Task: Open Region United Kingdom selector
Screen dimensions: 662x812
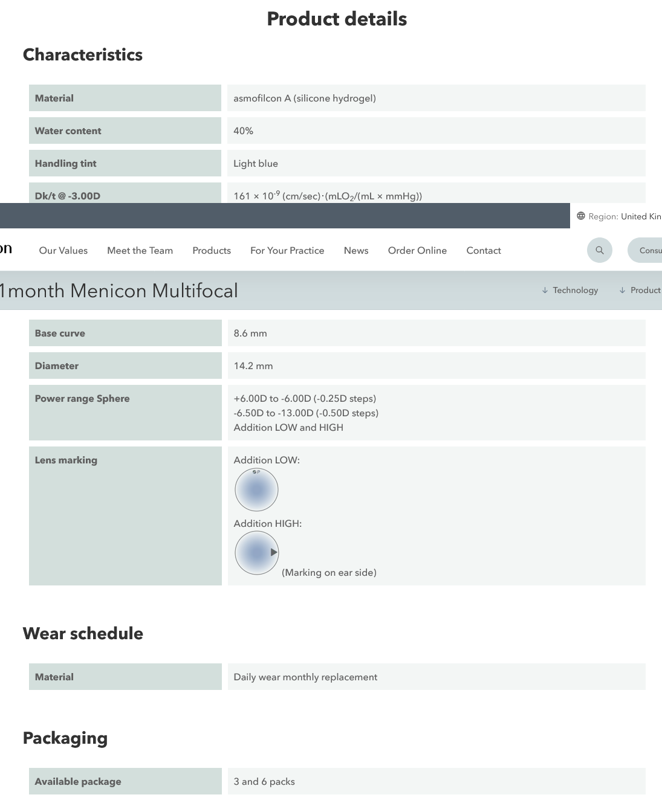Action: click(619, 216)
